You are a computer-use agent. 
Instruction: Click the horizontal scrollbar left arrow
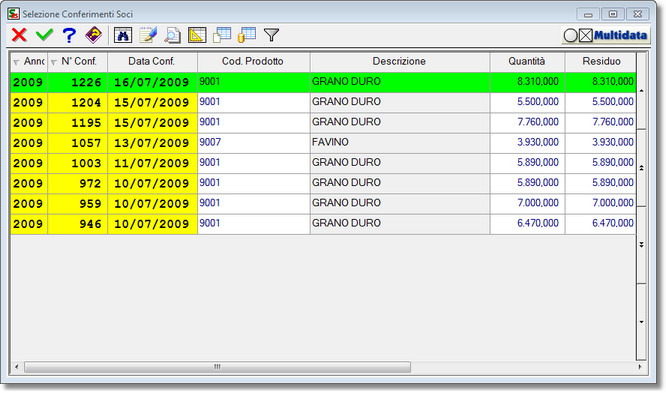17,367
